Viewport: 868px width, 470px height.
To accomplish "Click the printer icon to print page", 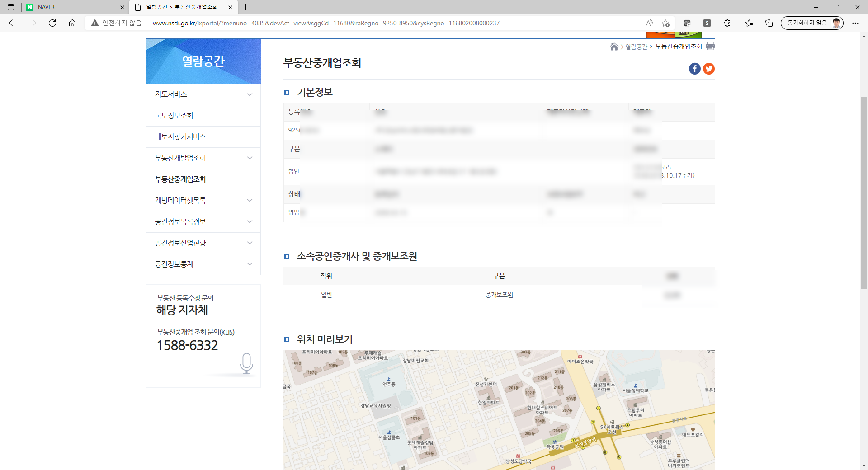I will coord(710,46).
